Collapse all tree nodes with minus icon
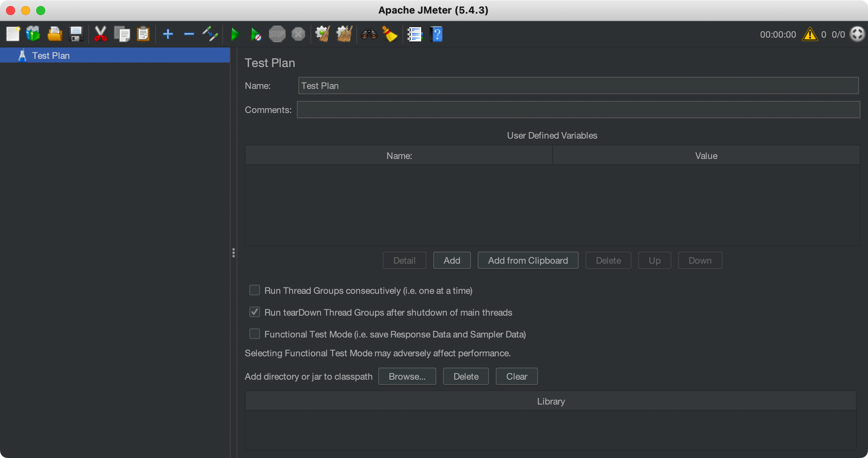Image resolution: width=868 pixels, height=458 pixels. (x=189, y=34)
